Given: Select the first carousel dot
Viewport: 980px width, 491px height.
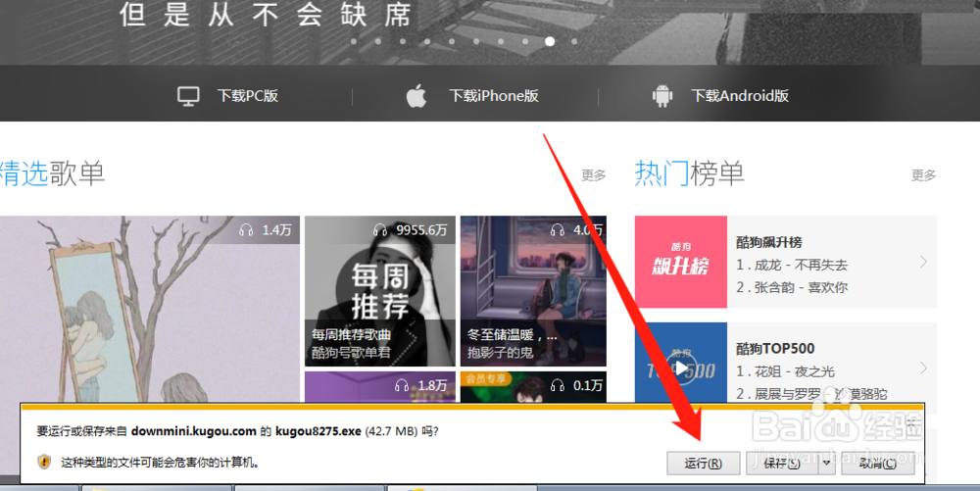Looking at the screenshot, I should 354,42.
